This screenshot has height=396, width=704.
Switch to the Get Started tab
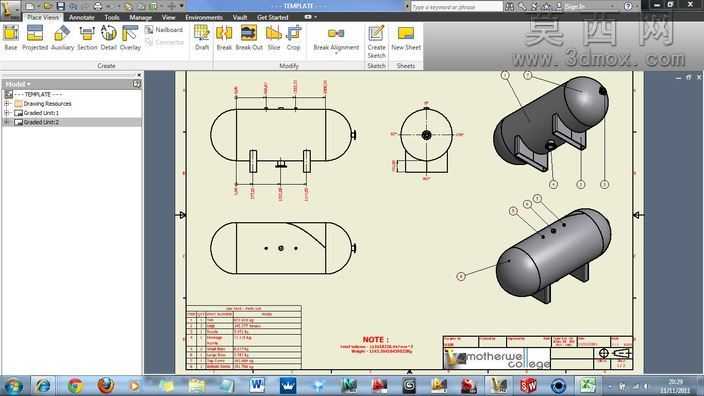click(273, 17)
